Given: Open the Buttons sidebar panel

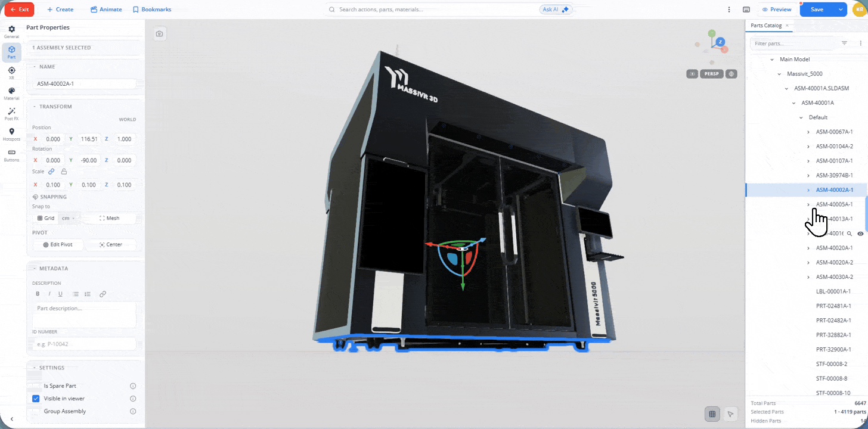Looking at the screenshot, I should pos(11,155).
